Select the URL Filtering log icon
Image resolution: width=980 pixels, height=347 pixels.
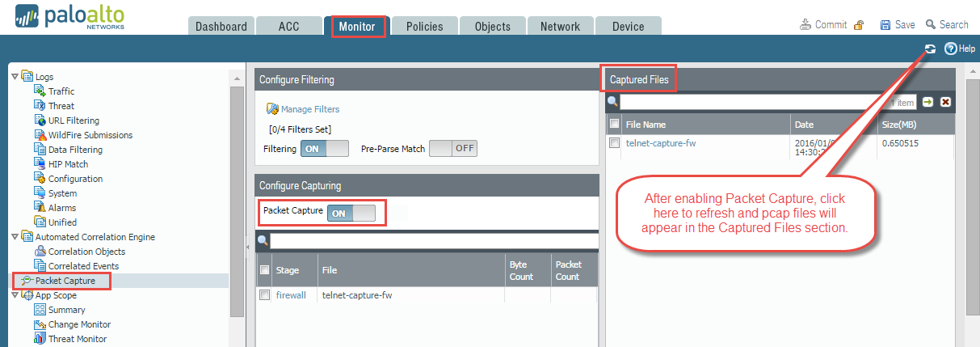[x=40, y=121]
